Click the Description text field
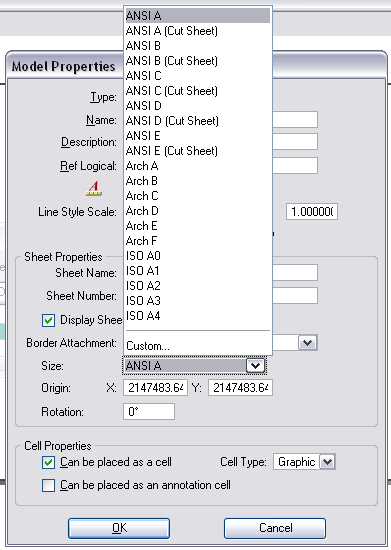 click(x=295, y=142)
